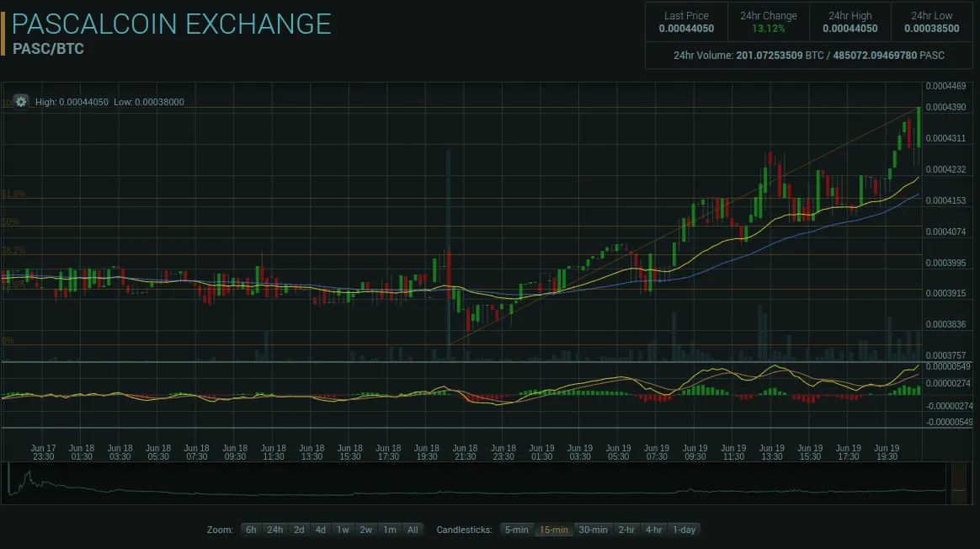Click the PASC/BTC pair label
Screen dimensions: 980x549
pos(48,49)
